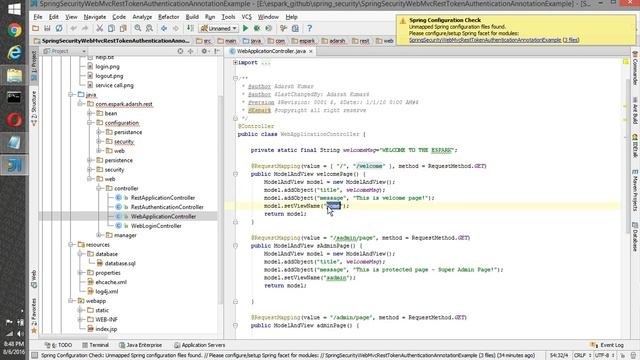Click the Find magnifier icon
640x360 pixels.
(x=138, y=29)
